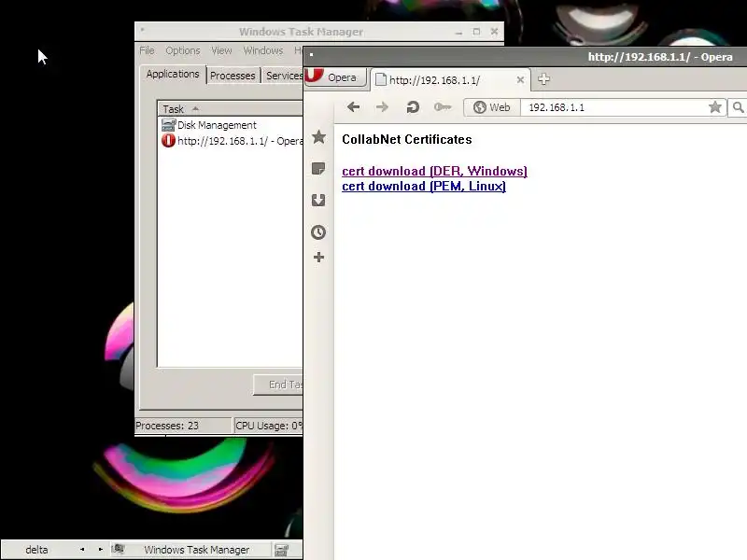Click the End Task button

278,385
